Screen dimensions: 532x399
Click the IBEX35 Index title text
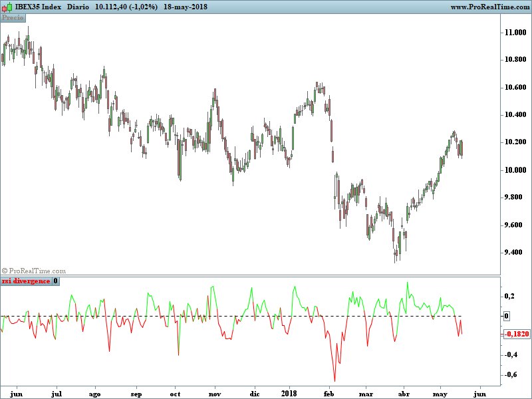tap(39, 7)
